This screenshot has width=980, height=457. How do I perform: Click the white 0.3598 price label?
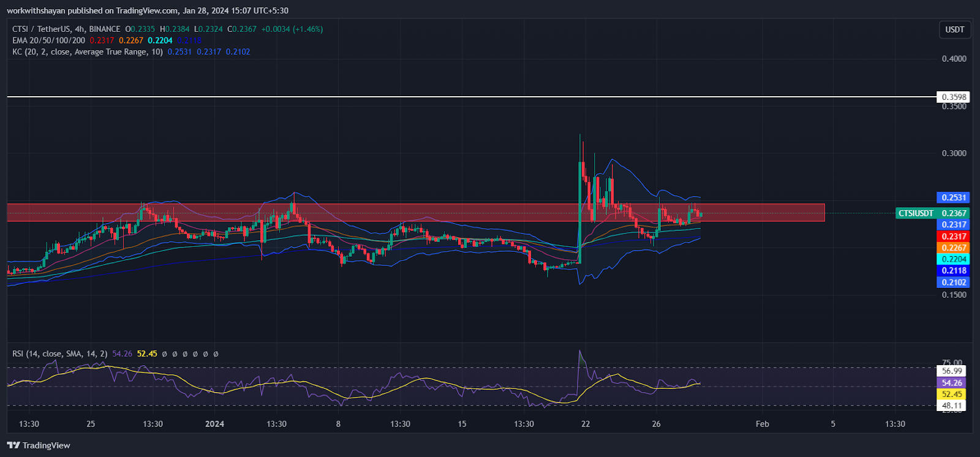click(x=954, y=97)
